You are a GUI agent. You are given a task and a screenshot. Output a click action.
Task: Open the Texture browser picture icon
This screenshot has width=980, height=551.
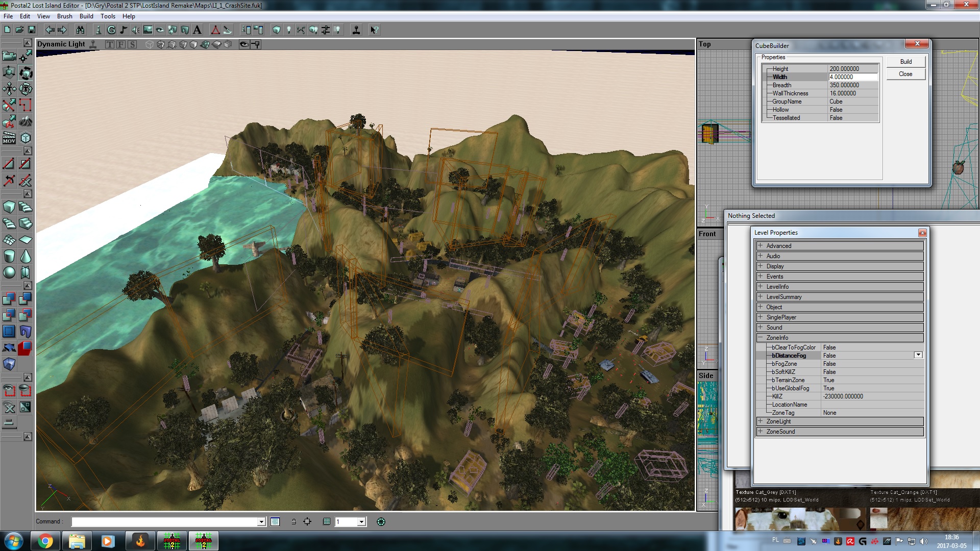click(148, 30)
